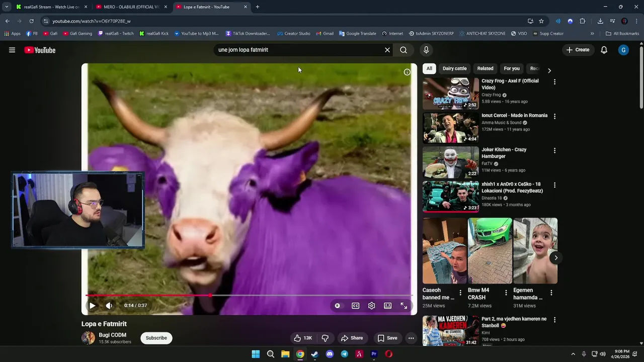Open options for 18 Lokacioni video
This screenshot has width=644, height=362.
[x=555, y=185]
